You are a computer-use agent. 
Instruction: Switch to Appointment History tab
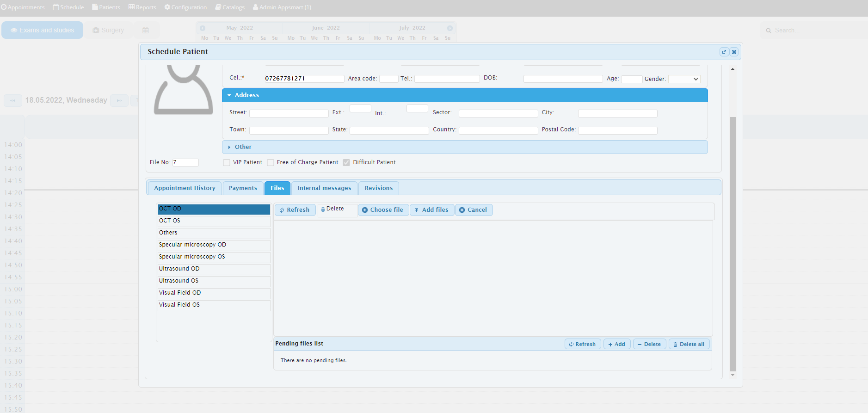tap(185, 188)
